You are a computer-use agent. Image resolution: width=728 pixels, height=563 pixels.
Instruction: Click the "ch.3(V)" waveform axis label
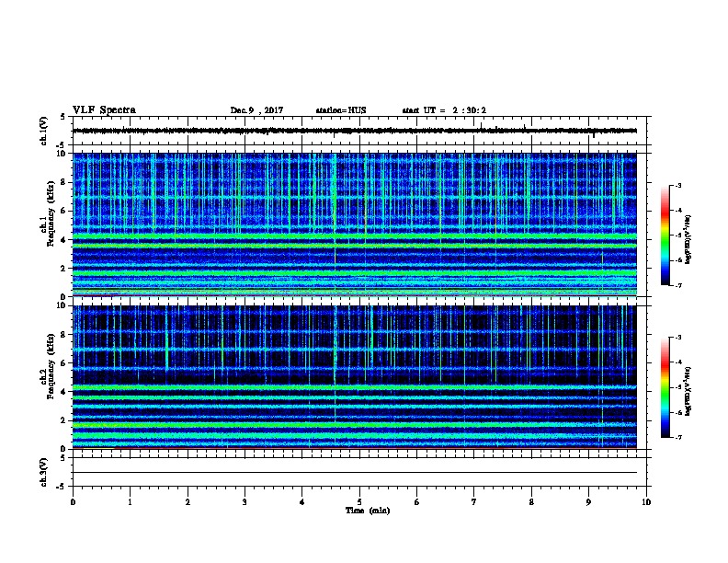tap(43, 472)
